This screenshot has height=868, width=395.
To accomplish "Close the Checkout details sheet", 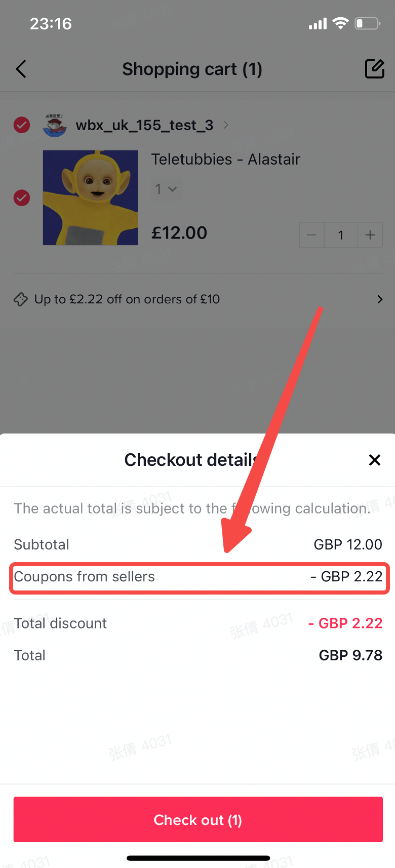I will pos(375,460).
